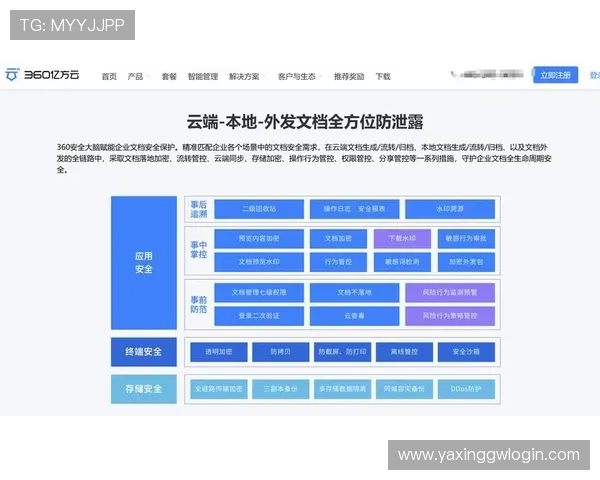Select the 终端安全 category block

click(x=144, y=352)
